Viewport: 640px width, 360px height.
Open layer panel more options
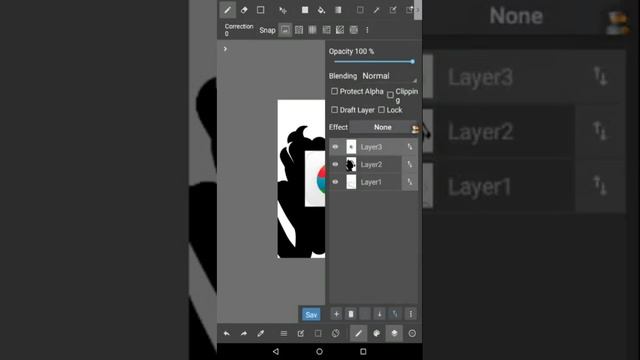(x=411, y=314)
